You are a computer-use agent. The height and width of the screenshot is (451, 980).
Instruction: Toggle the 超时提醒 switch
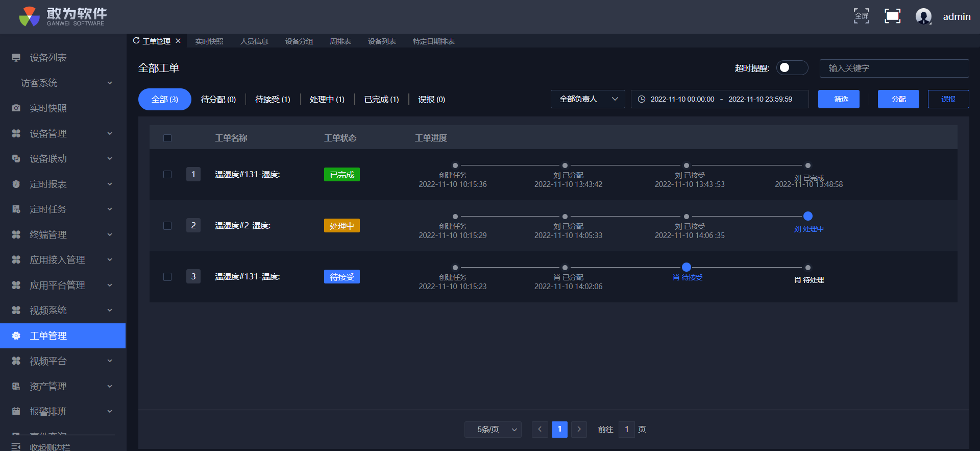(x=792, y=68)
